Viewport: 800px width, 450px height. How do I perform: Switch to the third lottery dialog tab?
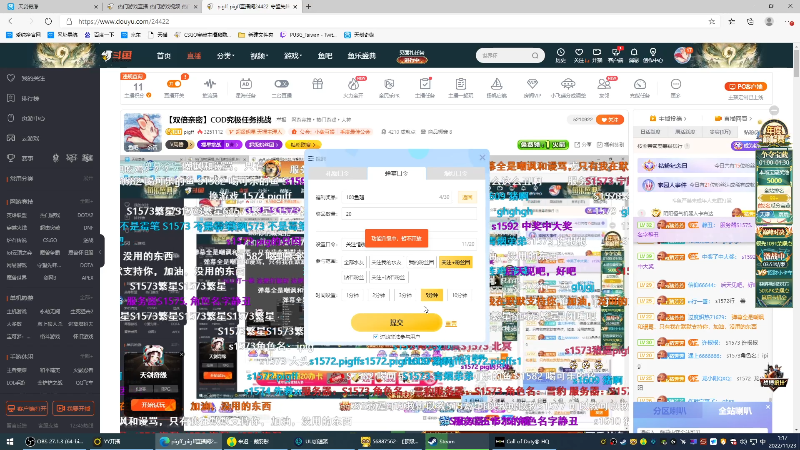tap(455, 174)
